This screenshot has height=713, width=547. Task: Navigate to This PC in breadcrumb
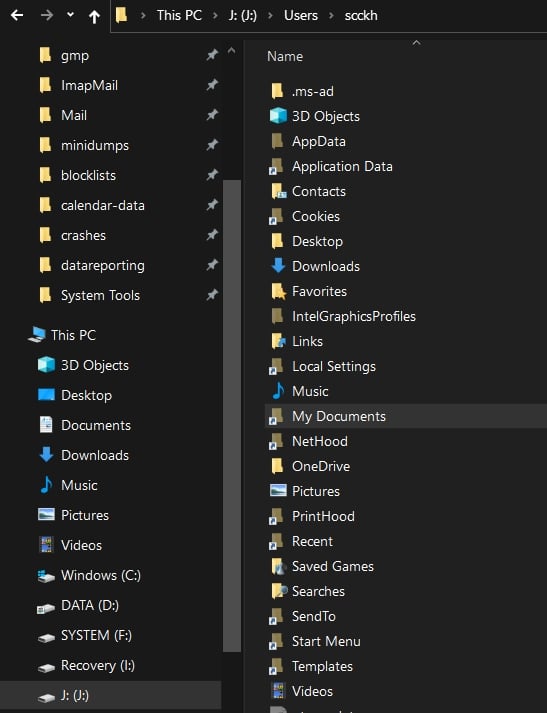(179, 15)
